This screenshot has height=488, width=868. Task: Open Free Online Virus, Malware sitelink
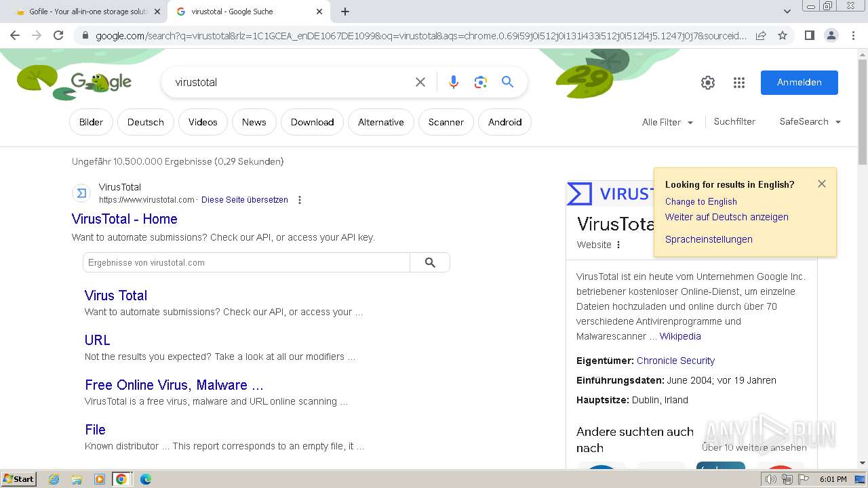(x=174, y=385)
